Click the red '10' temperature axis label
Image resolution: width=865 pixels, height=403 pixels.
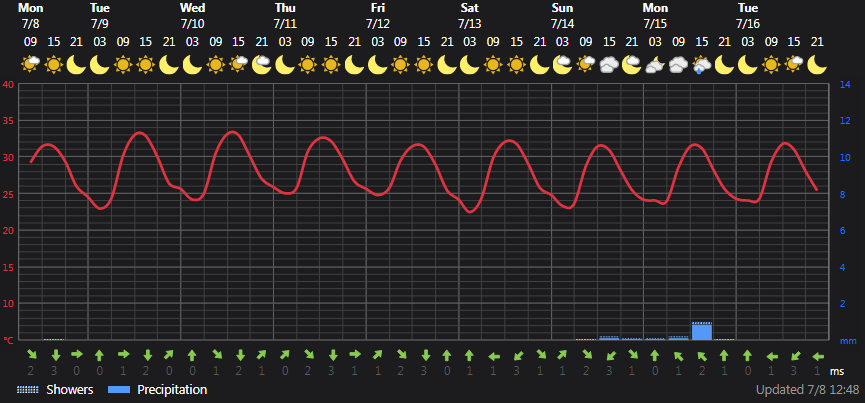point(8,304)
